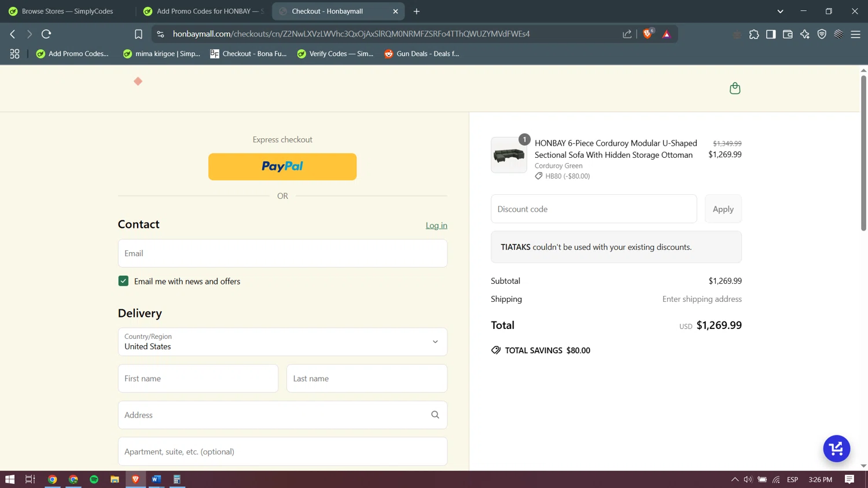The width and height of the screenshot is (868, 488).
Task: Open floating blue cart button
Action: coord(836,449)
